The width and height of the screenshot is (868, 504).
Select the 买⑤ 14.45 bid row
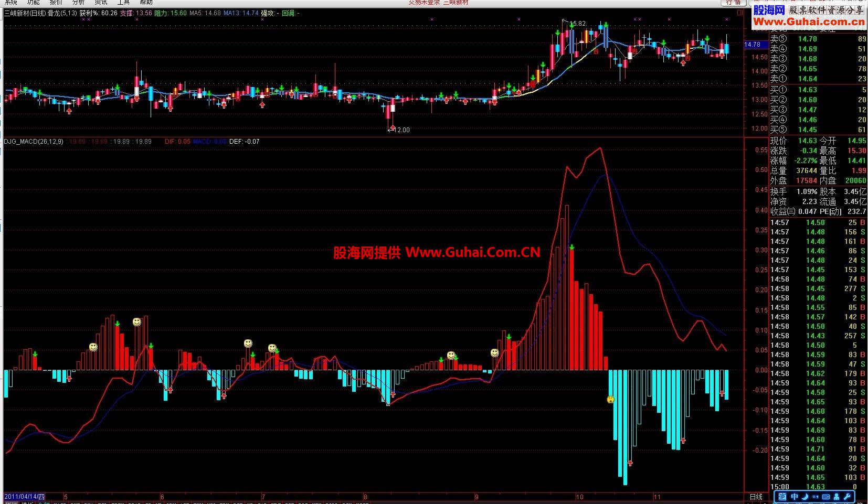click(x=819, y=130)
